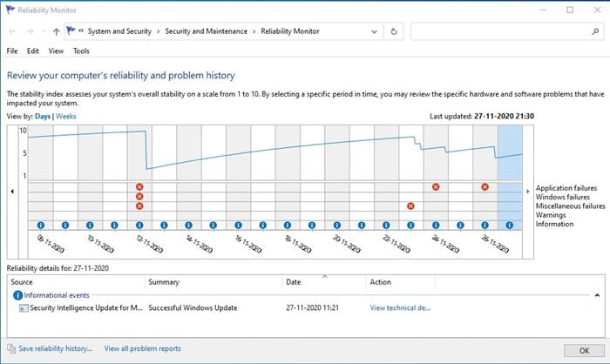
Task: Refresh the Reliability Monitor view
Action: tap(394, 31)
